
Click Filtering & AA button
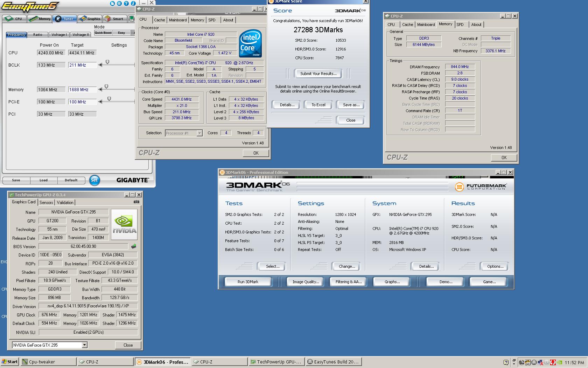click(x=349, y=282)
